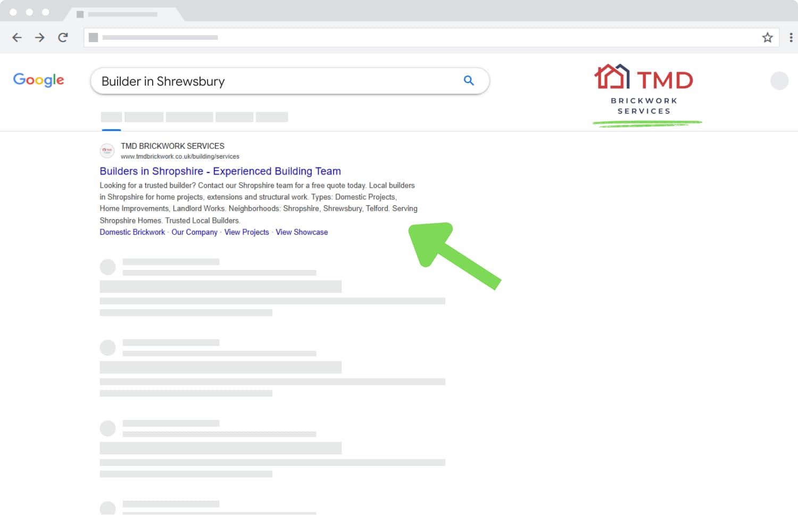This screenshot has width=798, height=532.
Task: Click the tmdbrickwork.co.uk result URL
Action: [x=180, y=156]
